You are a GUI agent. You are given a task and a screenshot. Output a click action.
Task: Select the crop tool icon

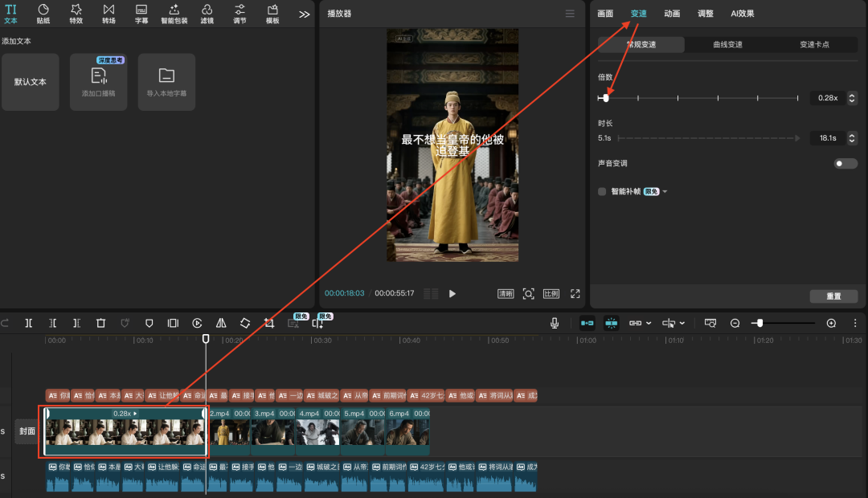(269, 323)
